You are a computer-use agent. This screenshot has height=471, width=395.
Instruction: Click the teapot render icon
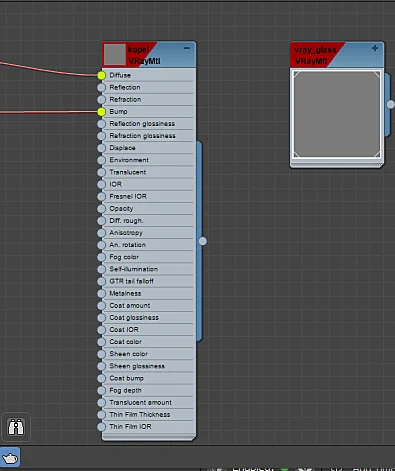pos(10,457)
